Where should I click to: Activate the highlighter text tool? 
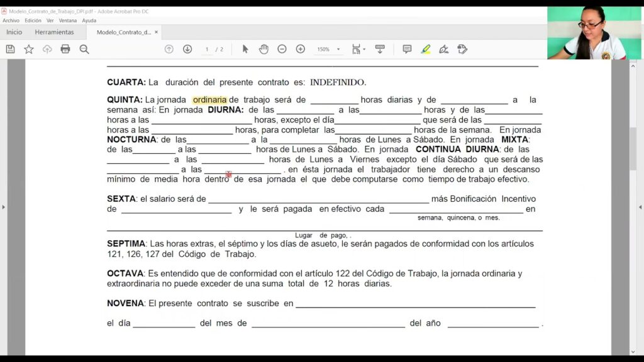426,49
